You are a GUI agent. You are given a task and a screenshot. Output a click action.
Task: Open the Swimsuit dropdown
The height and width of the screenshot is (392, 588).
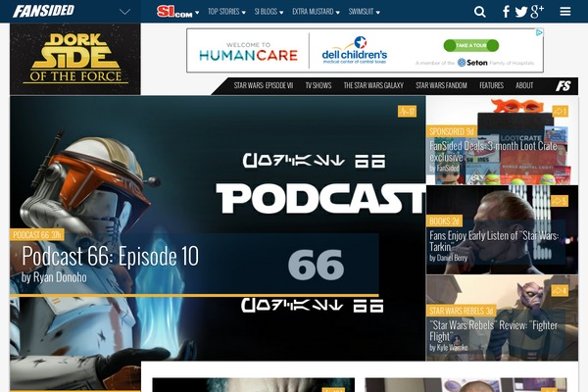point(365,12)
